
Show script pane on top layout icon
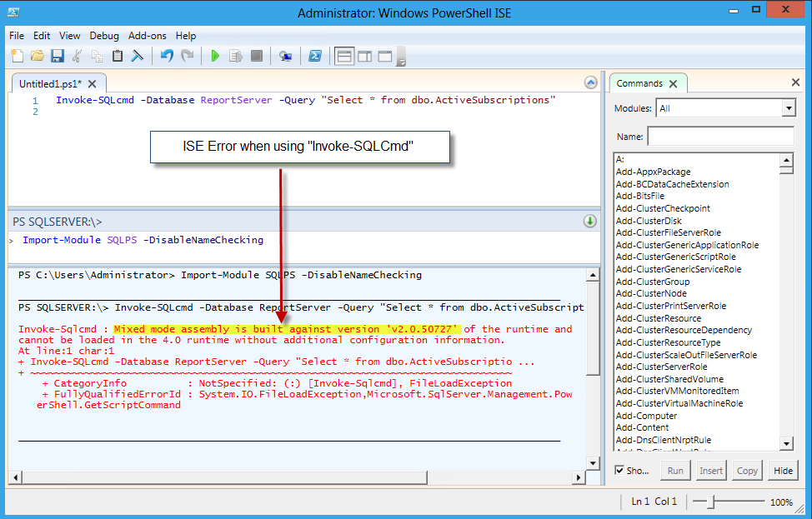click(x=344, y=56)
